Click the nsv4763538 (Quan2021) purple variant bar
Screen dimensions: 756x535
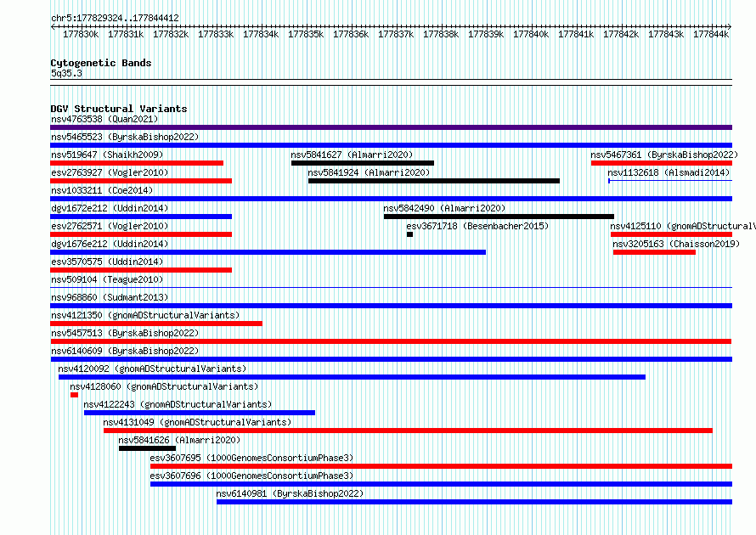[x=391, y=127]
